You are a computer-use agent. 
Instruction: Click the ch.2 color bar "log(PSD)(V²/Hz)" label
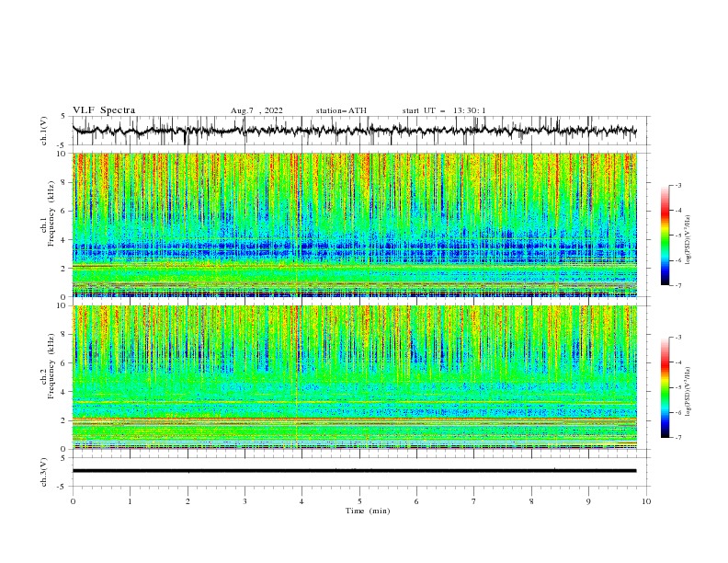pos(688,391)
